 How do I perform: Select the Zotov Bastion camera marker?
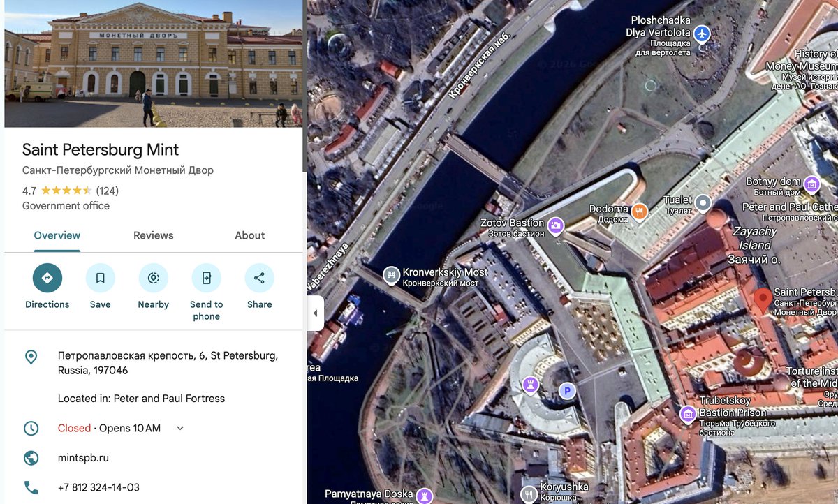pyautogui.click(x=556, y=225)
